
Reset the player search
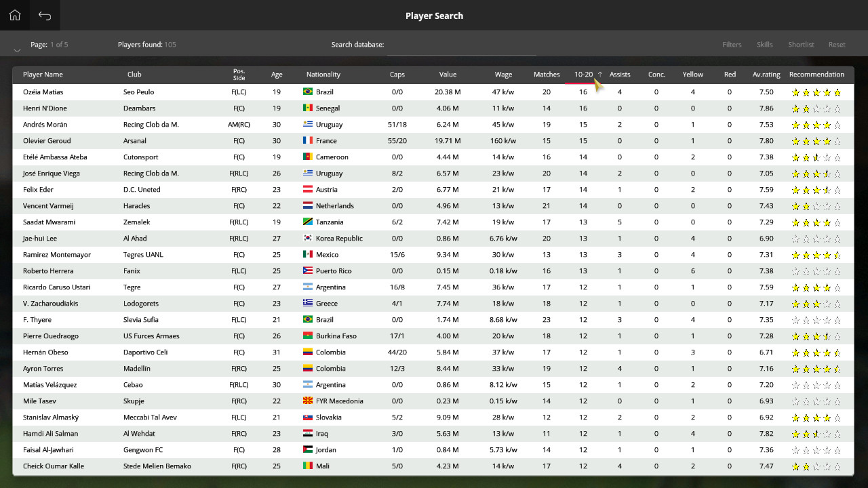click(x=837, y=45)
